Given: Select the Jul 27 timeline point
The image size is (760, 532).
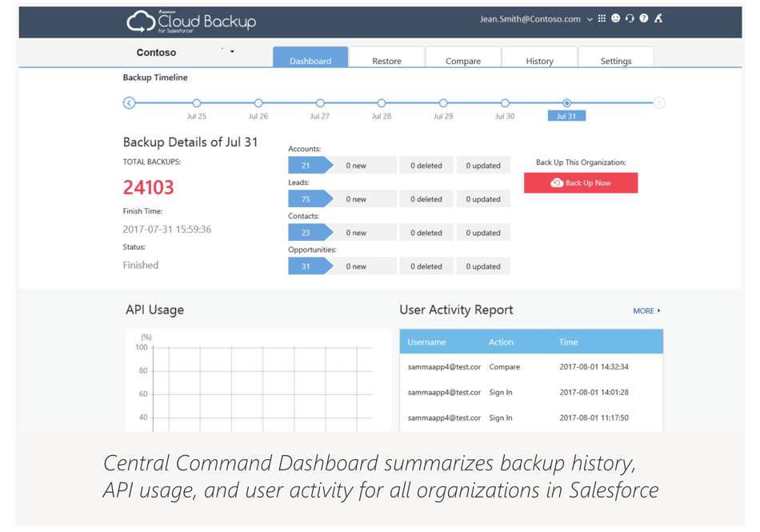Looking at the screenshot, I should click(x=320, y=102).
